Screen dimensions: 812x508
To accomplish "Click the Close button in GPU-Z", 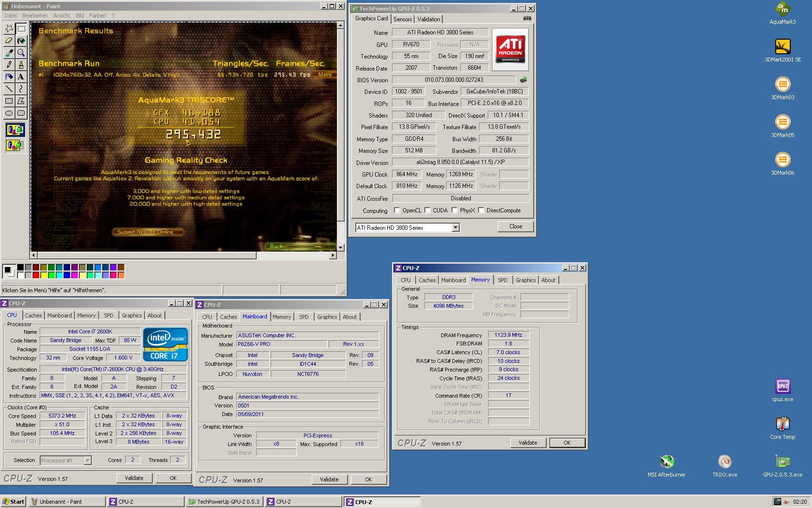I will [516, 226].
